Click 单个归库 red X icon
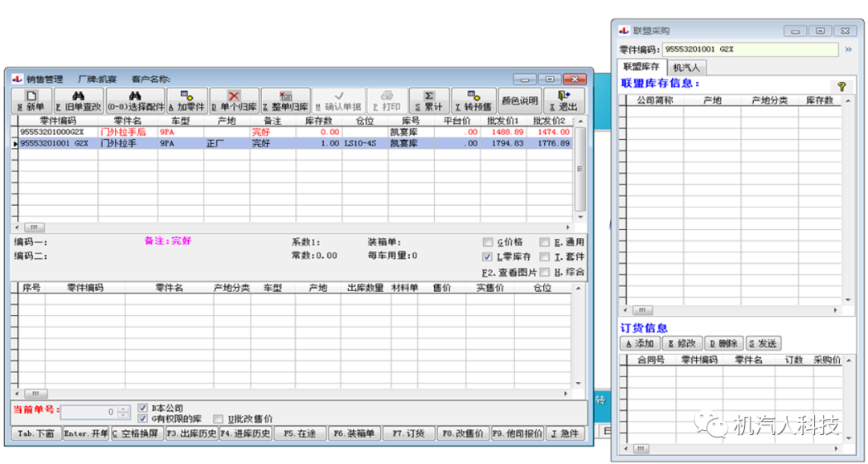Image resolution: width=868 pixels, height=464 pixels. pos(234,96)
